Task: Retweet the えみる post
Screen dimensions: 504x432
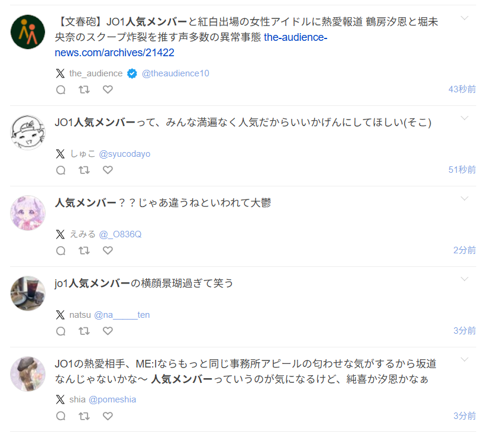Action: point(84,251)
